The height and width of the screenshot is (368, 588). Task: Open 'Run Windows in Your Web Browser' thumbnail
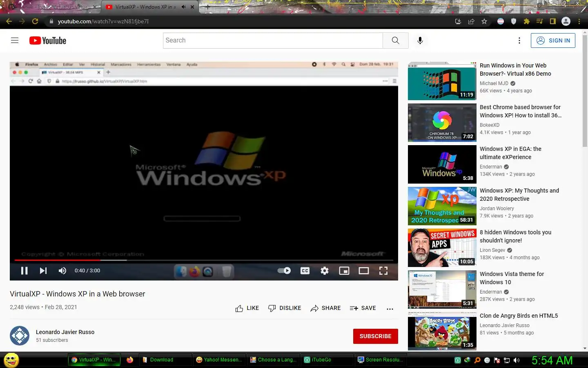442,81
